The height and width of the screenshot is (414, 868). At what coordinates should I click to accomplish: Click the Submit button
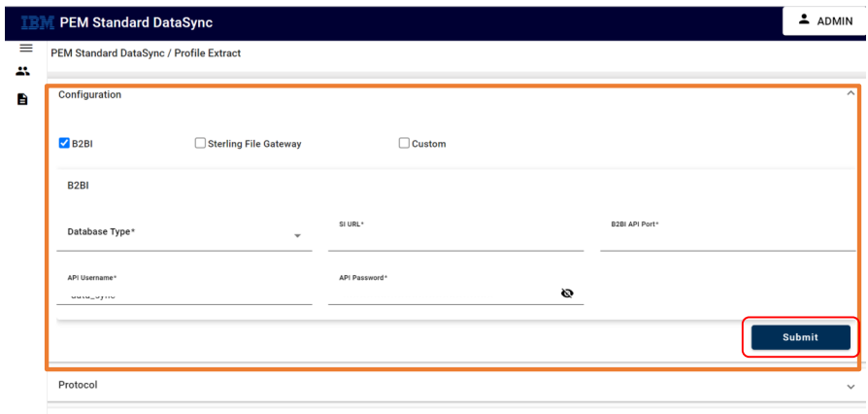click(800, 337)
